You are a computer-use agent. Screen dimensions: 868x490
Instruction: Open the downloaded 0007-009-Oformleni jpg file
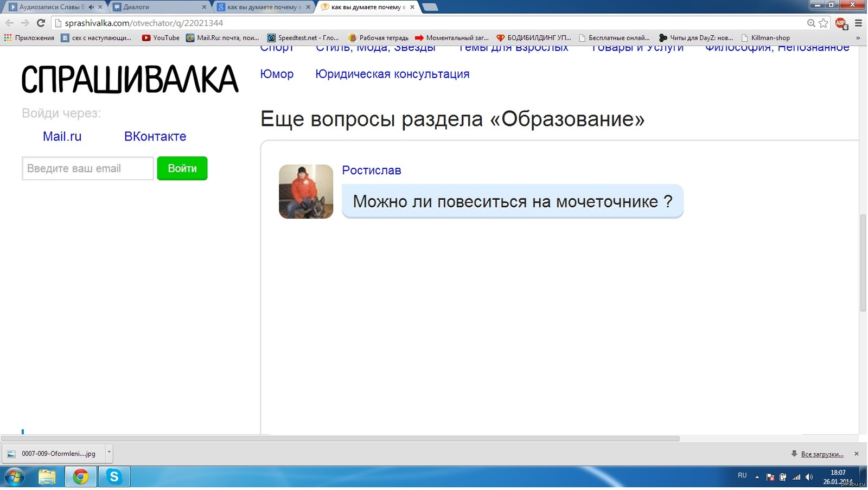click(x=54, y=454)
